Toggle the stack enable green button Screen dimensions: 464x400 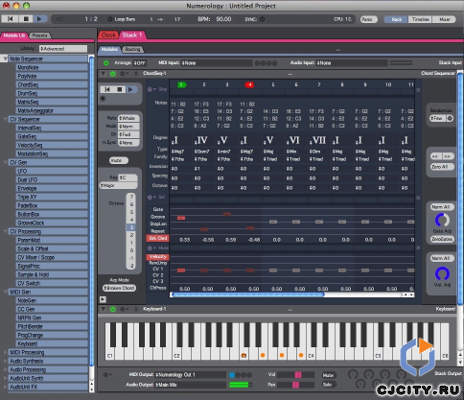[x=106, y=63]
